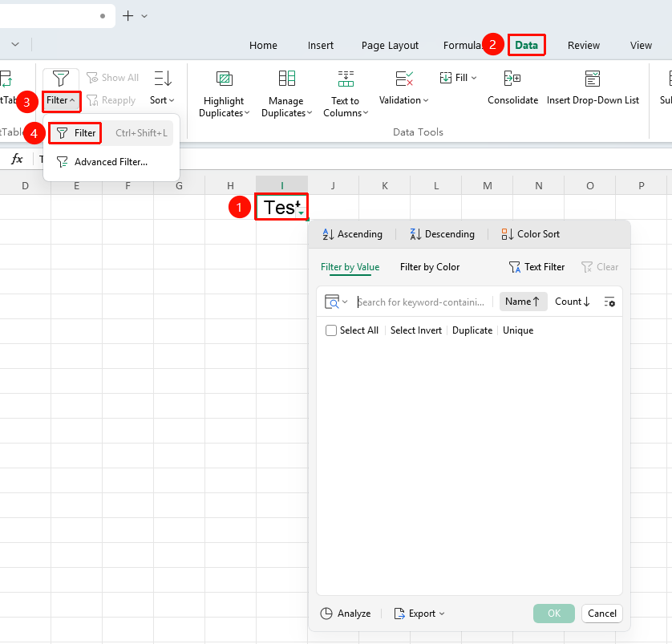
Task: Click the Select Invert link
Action: click(415, 330)
